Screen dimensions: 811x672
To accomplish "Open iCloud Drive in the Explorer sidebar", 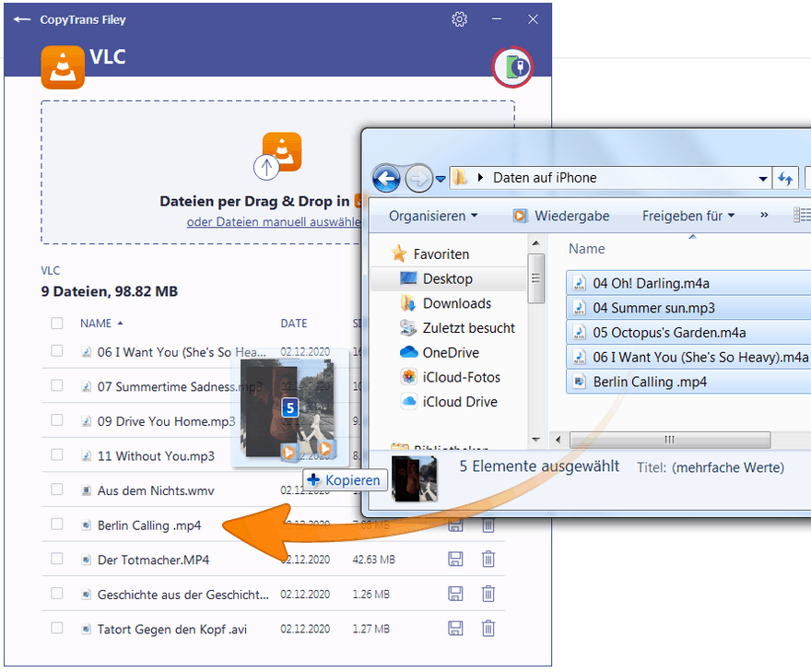I will tap(460, 402).
